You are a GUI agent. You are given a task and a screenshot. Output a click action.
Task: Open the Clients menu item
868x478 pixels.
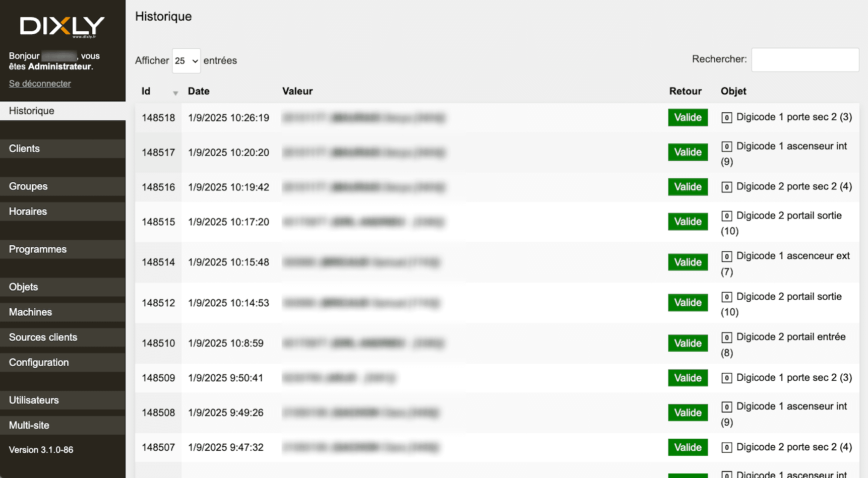24,149
